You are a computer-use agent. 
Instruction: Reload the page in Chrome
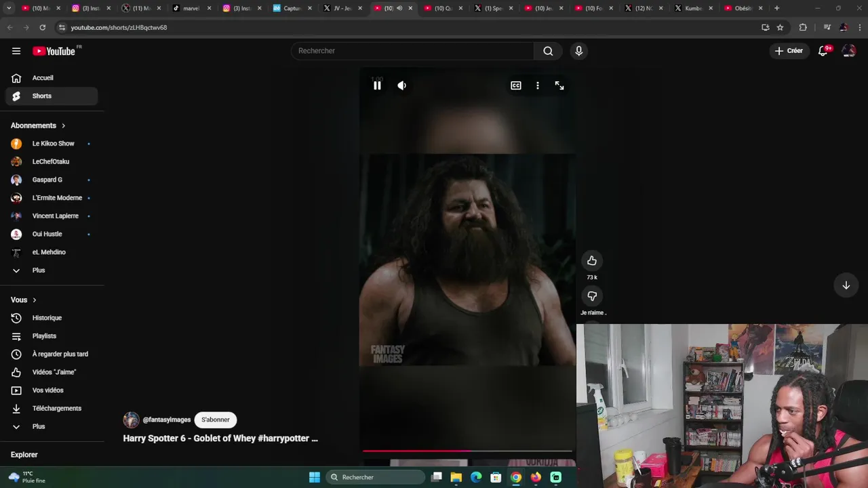(42, 27)
